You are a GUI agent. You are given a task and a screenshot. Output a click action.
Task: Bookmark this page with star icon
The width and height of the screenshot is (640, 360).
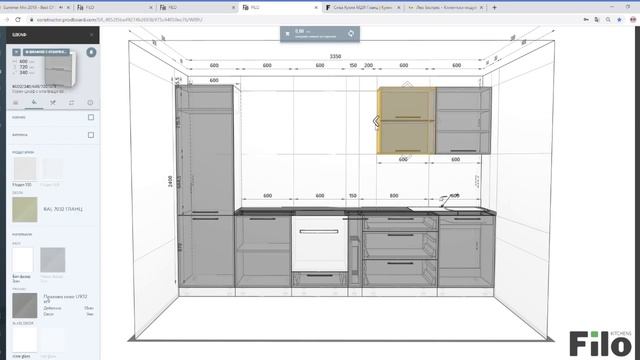pyautogui.click(x=619, y=20)
